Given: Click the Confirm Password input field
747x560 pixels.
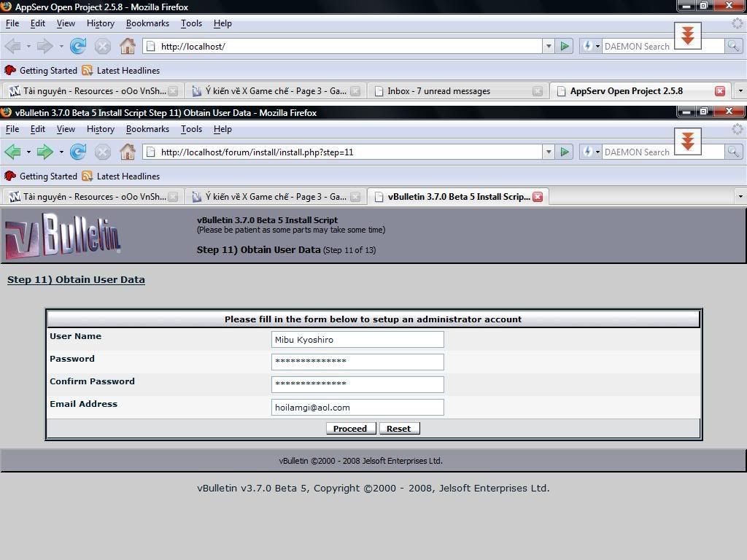Looking at the screenshot, I should (357, 385).
